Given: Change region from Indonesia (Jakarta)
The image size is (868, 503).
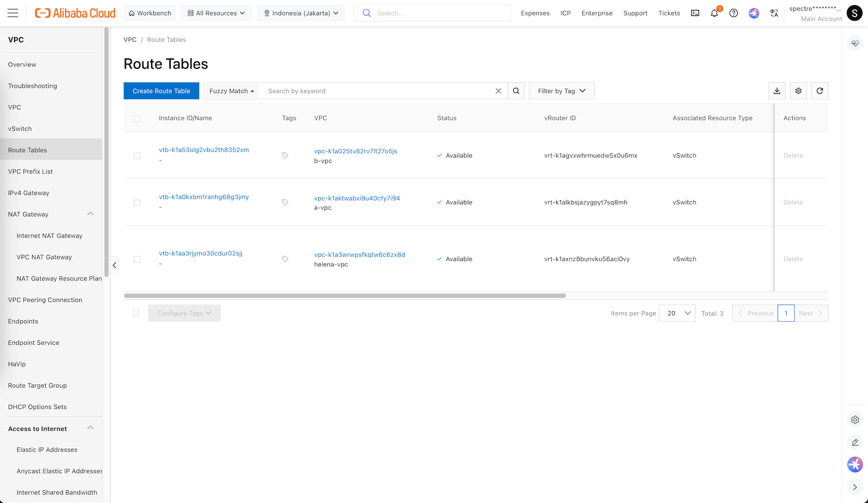Looking at the screenshot, I should coord(301,13).
